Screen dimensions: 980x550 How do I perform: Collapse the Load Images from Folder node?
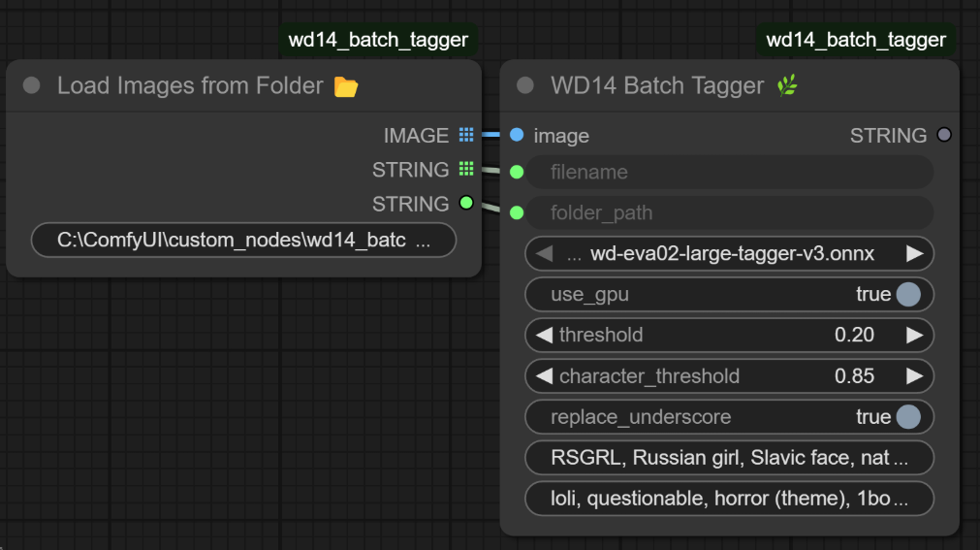[x=31, y=85]
